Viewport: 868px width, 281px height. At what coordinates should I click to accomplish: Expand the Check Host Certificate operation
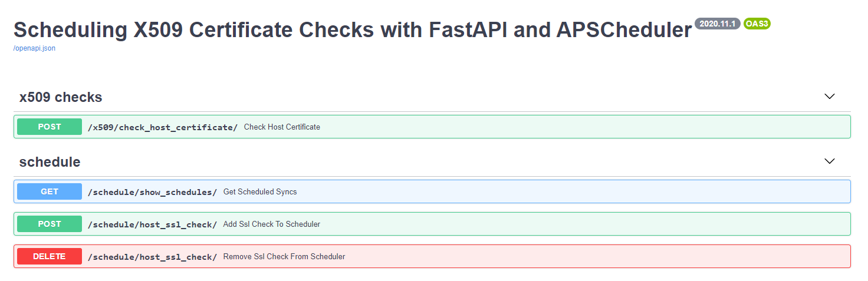click(282, 127)
